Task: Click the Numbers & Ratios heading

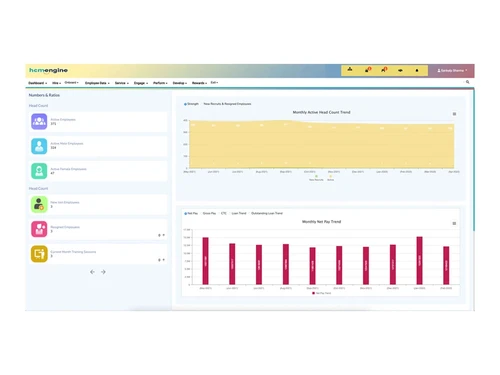Action: click(44, 95)
